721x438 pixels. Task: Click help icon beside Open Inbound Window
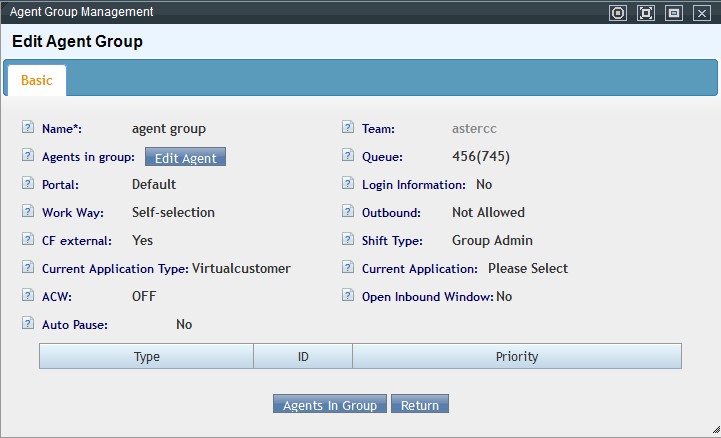click(x=348, y=296)
